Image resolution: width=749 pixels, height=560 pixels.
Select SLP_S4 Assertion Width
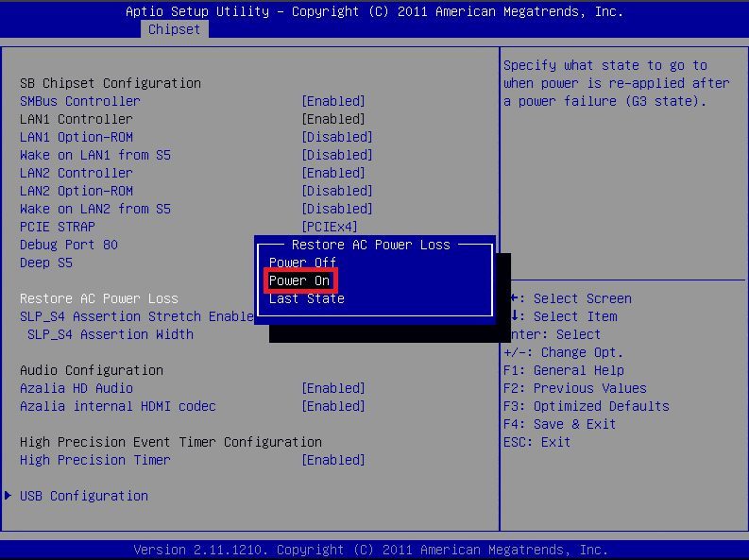[111, 334]
